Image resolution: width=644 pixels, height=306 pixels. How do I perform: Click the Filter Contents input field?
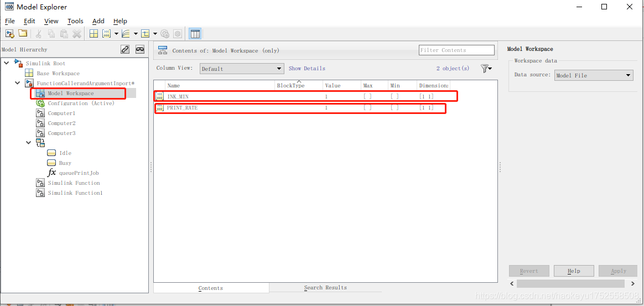(x=456, y=50)
